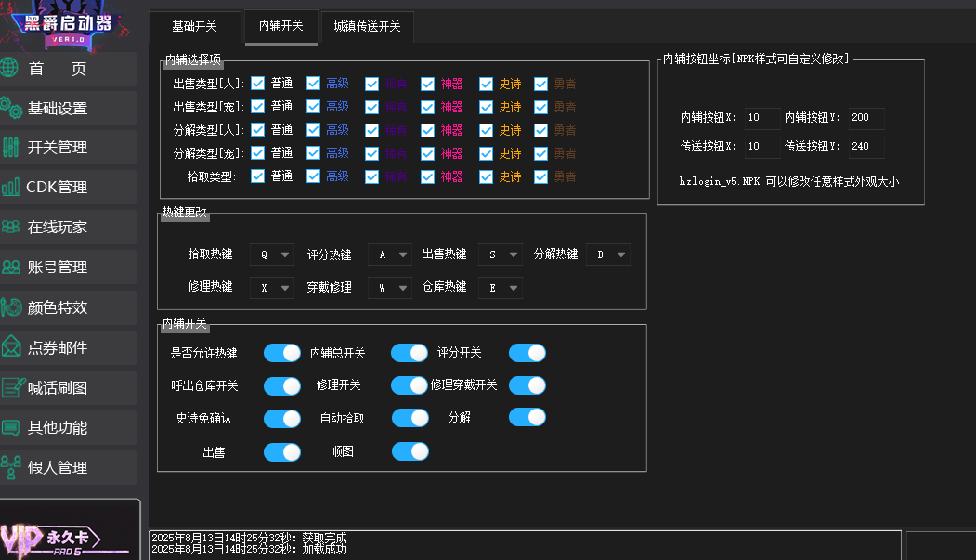Image resolution: width=976 pixels, height=560 pixels.
Task: Turn off the 自动拾取 switch
Action: 410,418
